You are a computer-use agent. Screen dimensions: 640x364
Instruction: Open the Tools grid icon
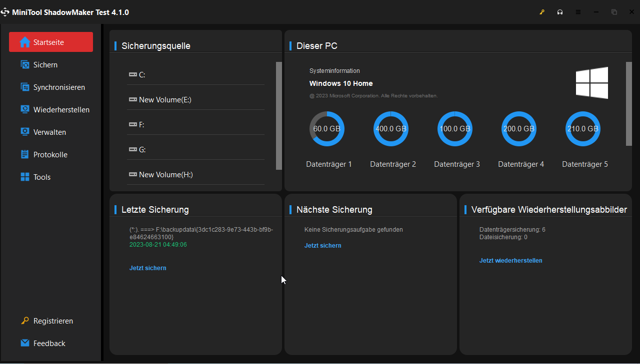point(25,177)
